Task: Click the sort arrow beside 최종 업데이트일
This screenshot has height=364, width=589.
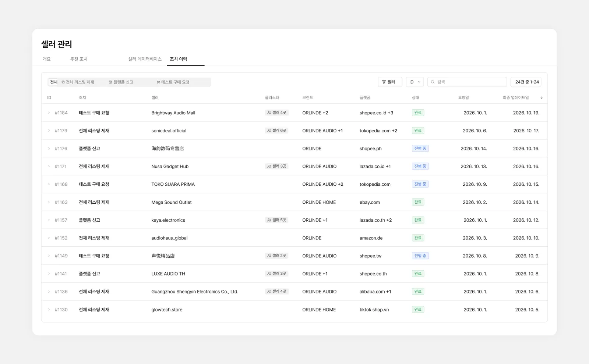Action: [542, 98]
